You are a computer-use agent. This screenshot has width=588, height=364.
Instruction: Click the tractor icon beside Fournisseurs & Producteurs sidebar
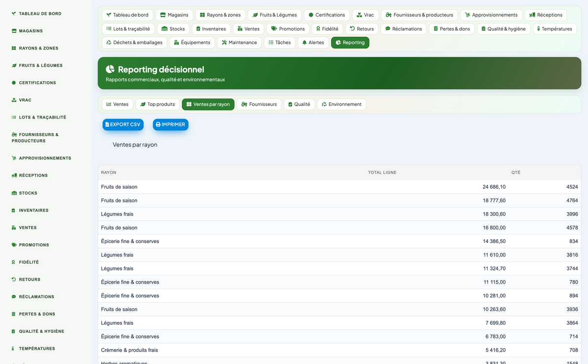(x=14, y=135)
